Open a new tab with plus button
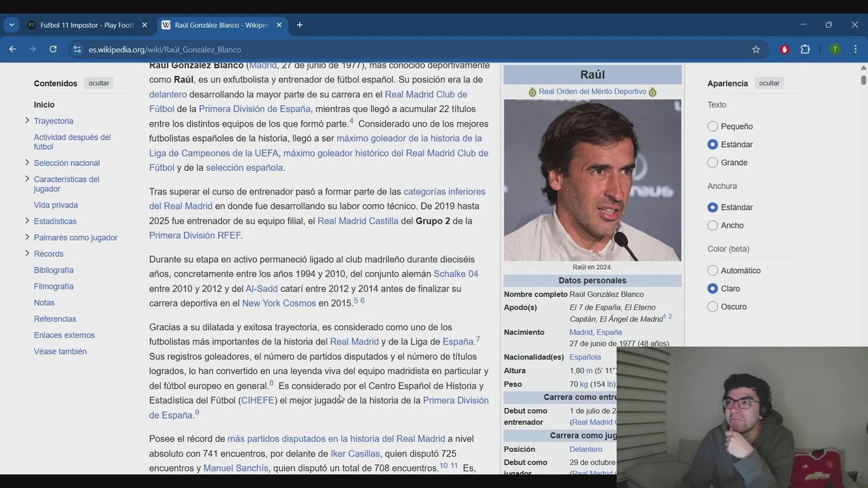Screen dimensions: 868x488 tap(300, 25)
